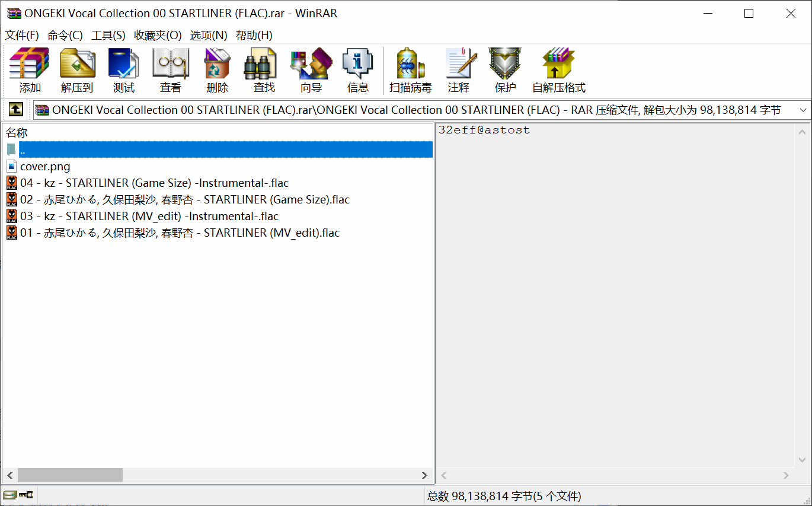Select 02 - 赤尾ひかる STARTLINER (Game Size).flac
The height and width of the screenshot is (506, 812).
(x=185, y=199)
